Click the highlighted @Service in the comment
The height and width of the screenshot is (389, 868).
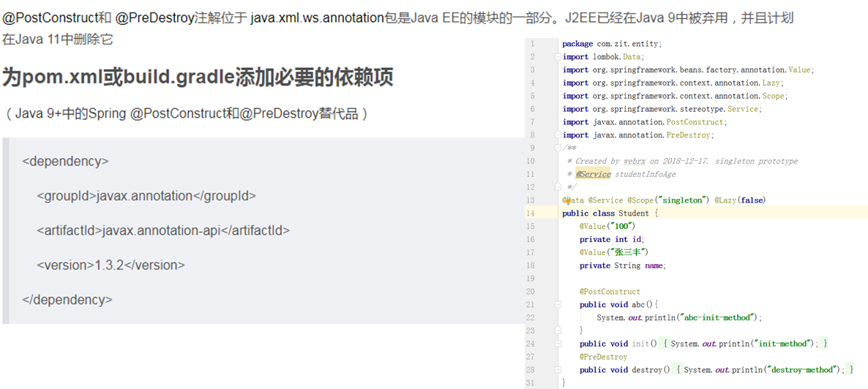(x=593, y=174)
